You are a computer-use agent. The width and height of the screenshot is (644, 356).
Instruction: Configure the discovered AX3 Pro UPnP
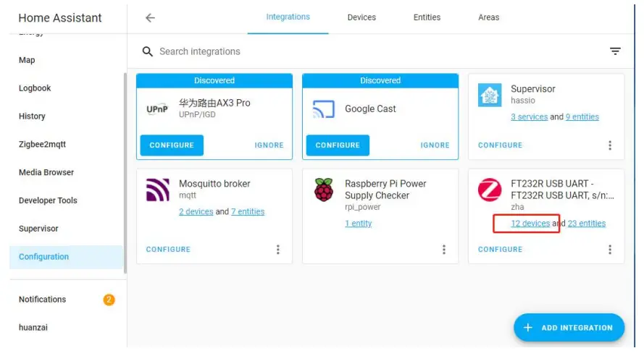pyautogui.click(x=172, y=145)
